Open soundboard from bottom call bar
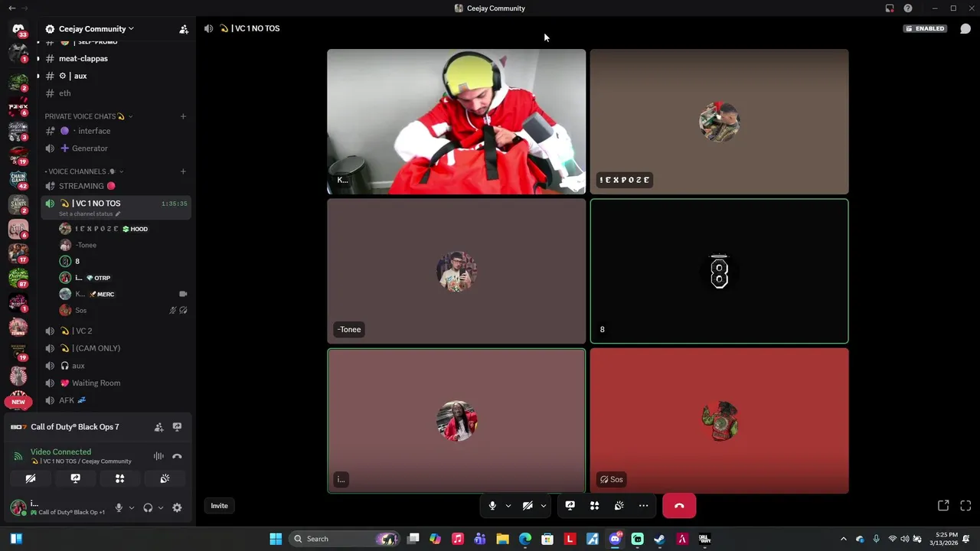 tap(619, 506)
